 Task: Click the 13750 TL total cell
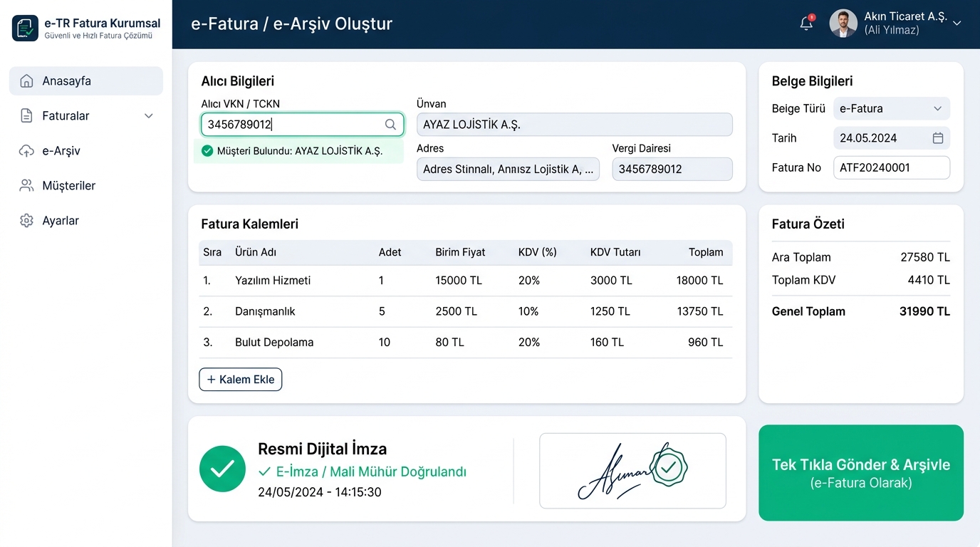point(699,311)
